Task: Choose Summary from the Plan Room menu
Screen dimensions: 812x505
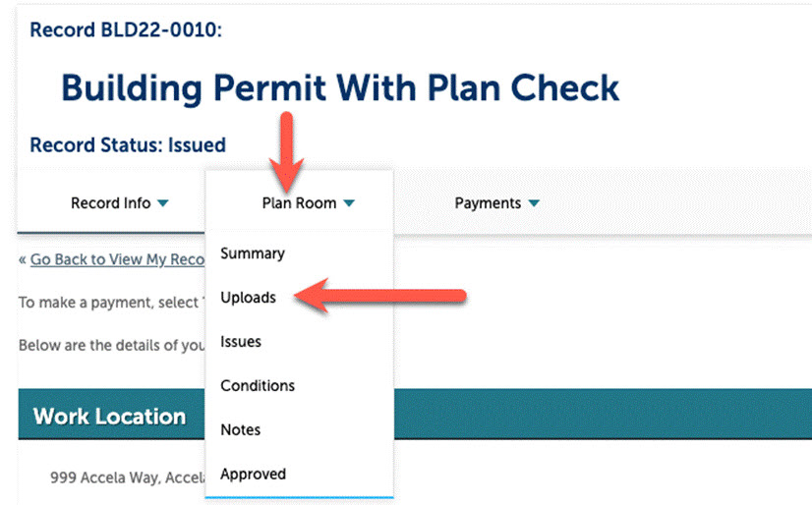Action: [253, 253]
